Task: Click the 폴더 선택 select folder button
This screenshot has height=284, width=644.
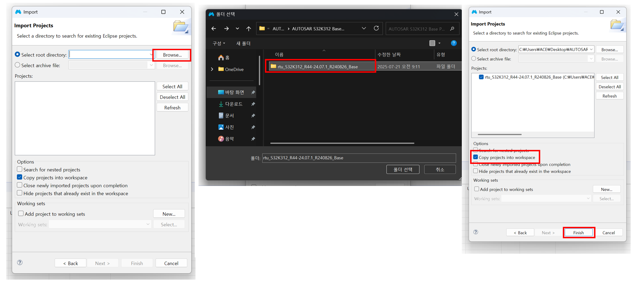Action: (403, 169)
